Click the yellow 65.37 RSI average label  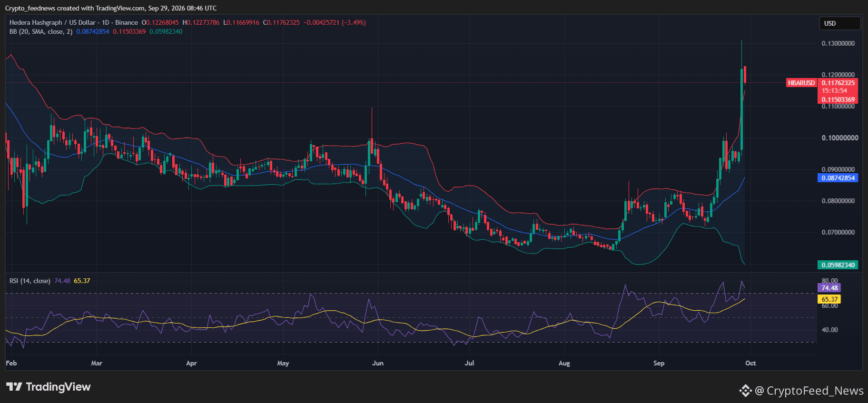point(829,299)
